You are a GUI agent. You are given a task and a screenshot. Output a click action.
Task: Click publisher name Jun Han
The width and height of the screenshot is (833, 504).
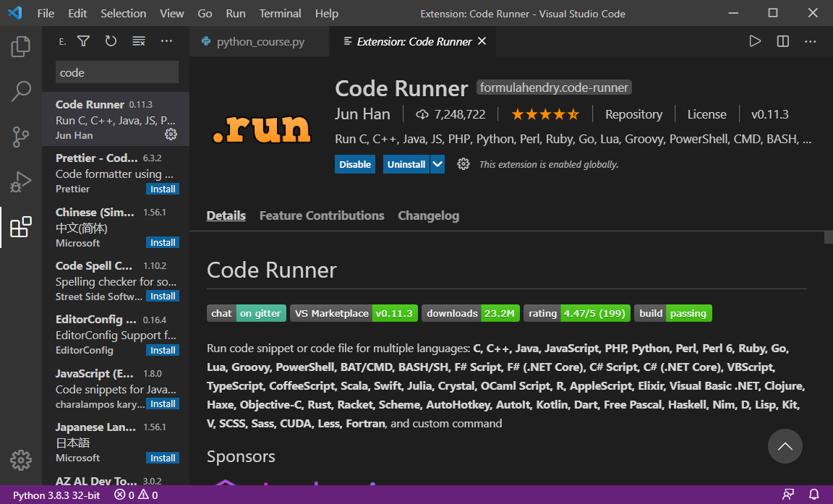pos(362,114)
